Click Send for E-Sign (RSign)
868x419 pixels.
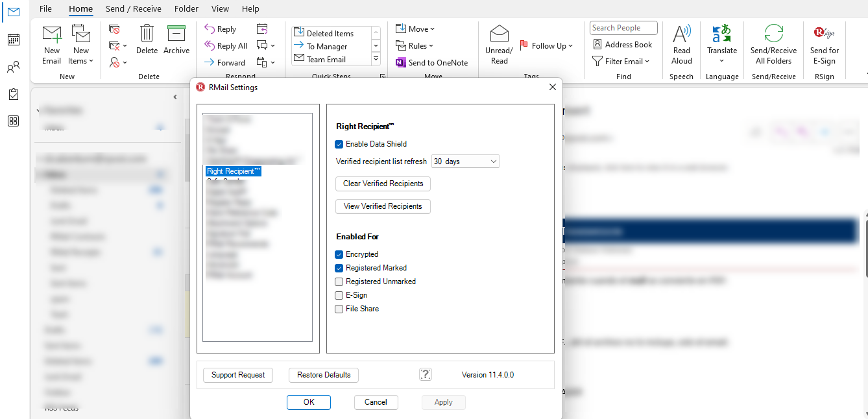coord(825,44)
